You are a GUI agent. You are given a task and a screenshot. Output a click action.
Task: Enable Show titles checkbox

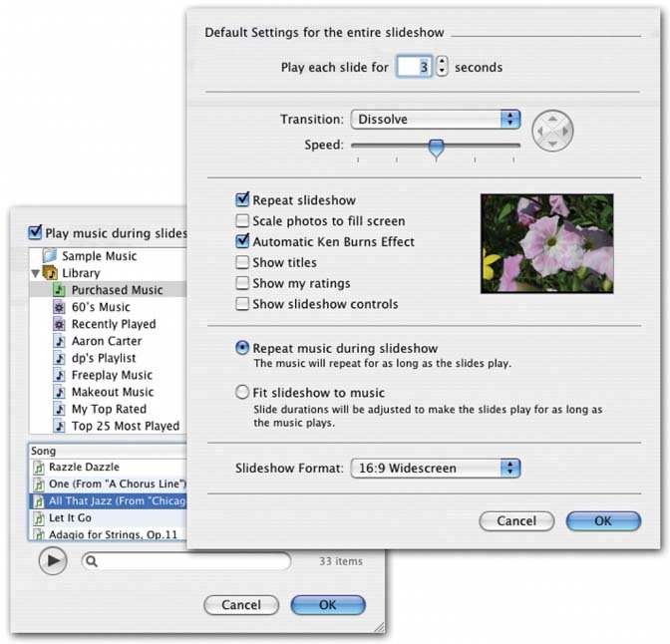[242, 262]
